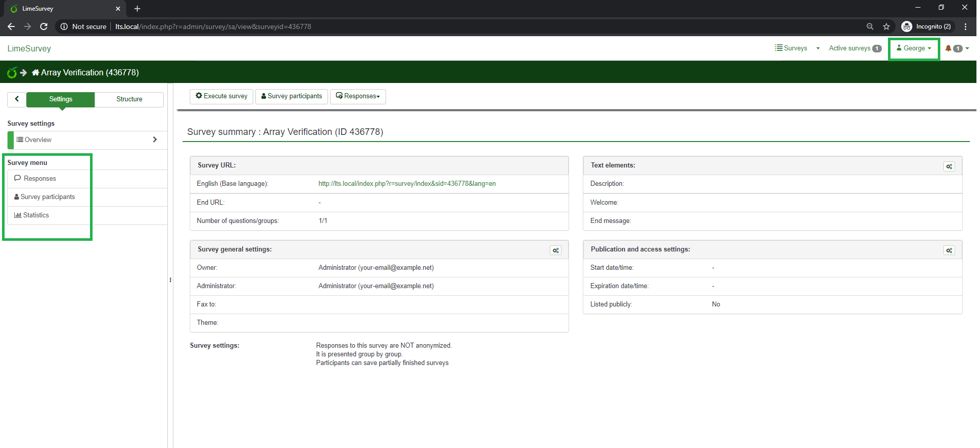Click the home icon in survey breadcrumb

coord(35,73)
